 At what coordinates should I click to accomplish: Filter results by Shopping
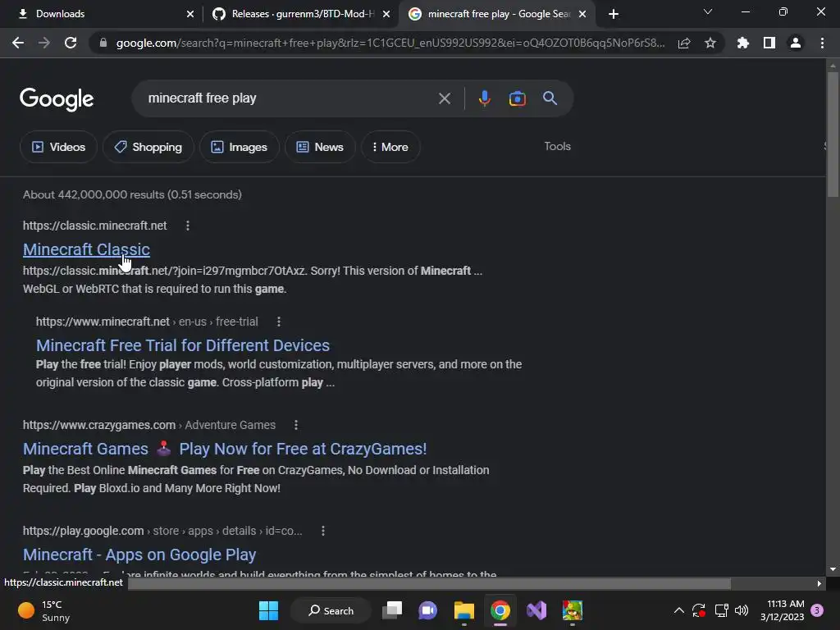pos(148,147)
